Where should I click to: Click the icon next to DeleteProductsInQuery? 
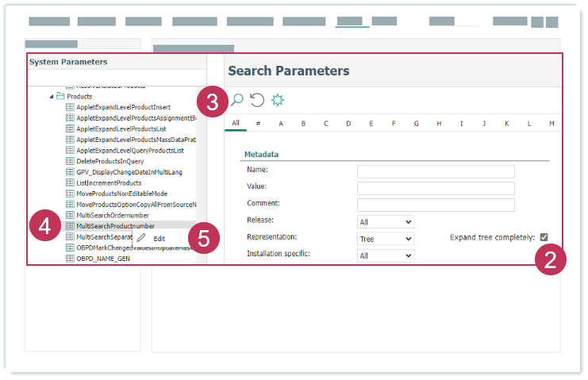coord(70,161)
